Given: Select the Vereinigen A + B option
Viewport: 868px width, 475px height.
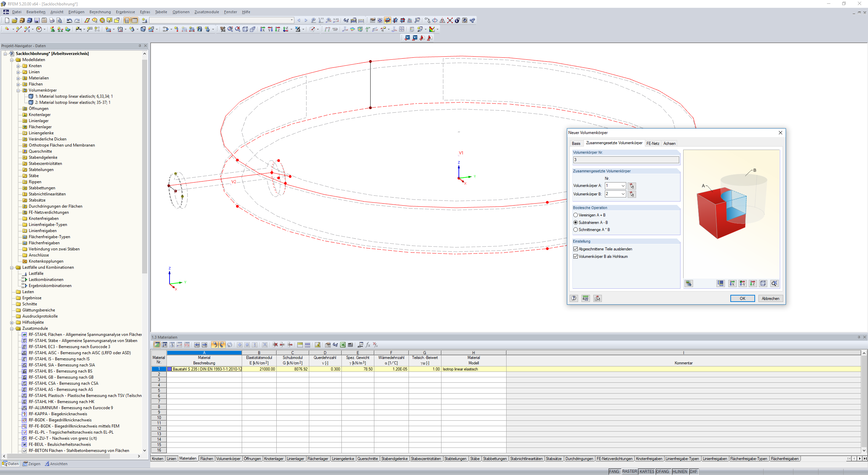Looking at the screenshot, I should click(x=575, y=215).
